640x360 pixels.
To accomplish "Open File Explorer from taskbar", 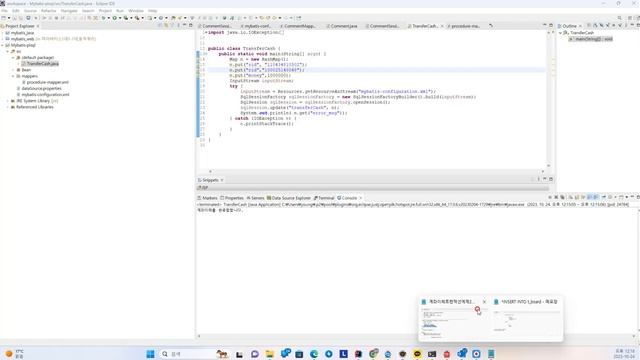I will 269,354.
